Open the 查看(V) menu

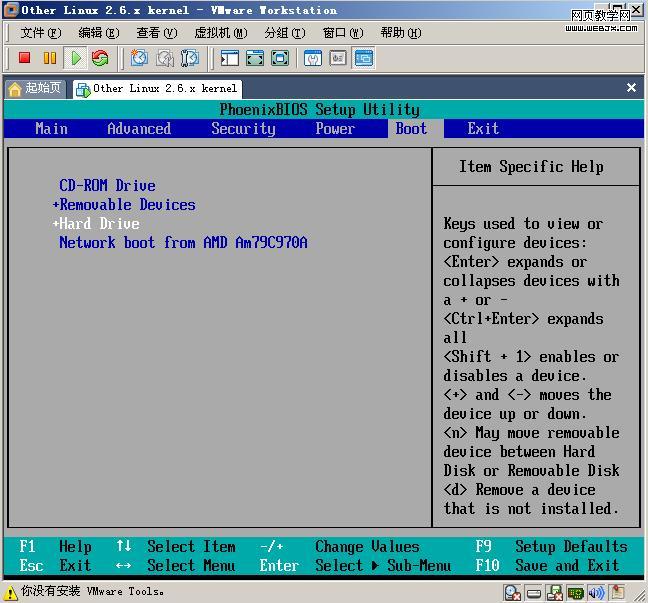point(157,32)
